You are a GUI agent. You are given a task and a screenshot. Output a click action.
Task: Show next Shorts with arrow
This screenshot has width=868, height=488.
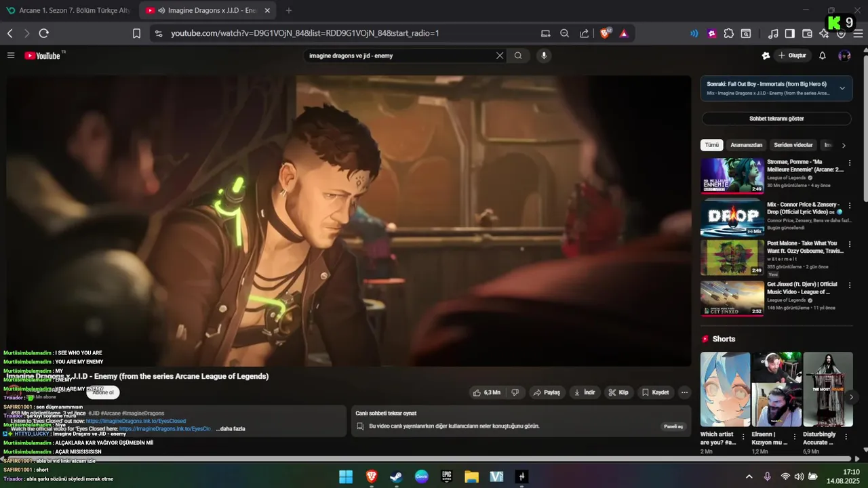point(852,397)
